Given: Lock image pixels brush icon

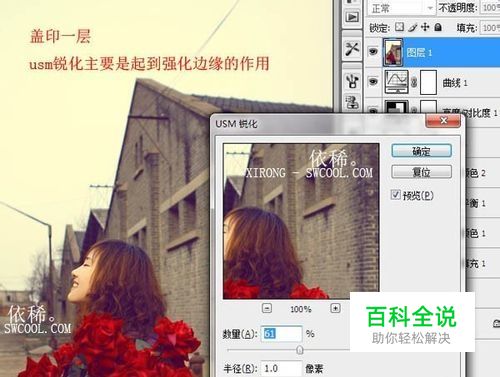Looking at the screenshot, I should tap(413, 27).
